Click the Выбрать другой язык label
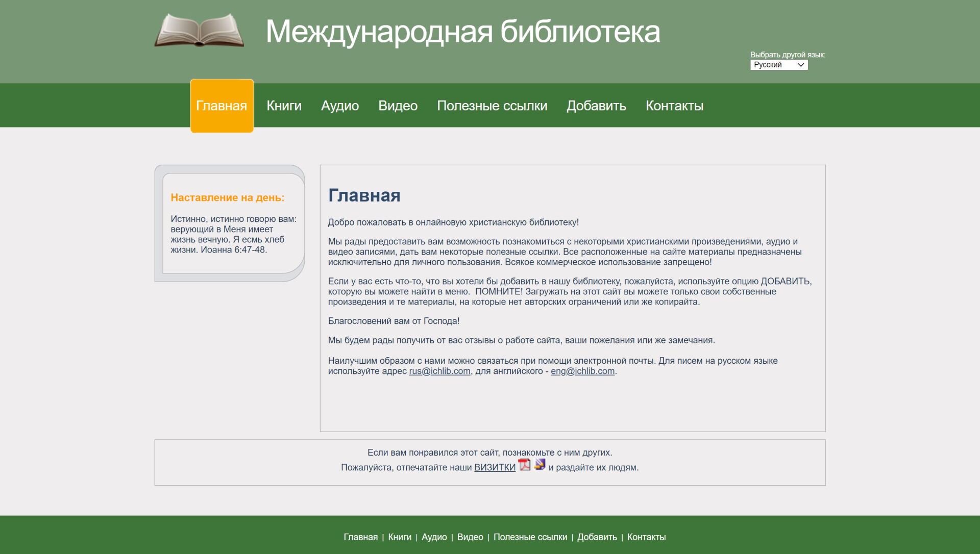980x554 pixels. tap(788, 55)
